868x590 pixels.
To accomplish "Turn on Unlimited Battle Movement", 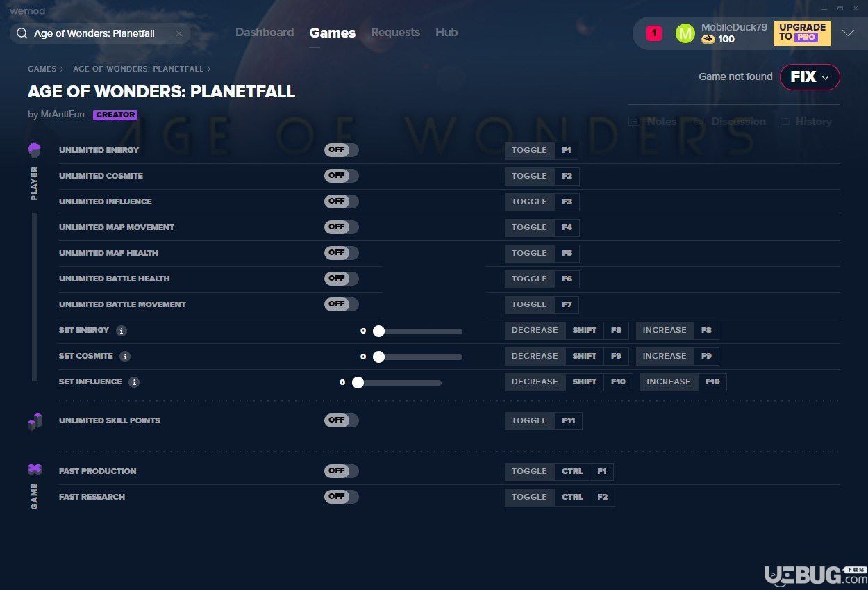I will (342, 304).
